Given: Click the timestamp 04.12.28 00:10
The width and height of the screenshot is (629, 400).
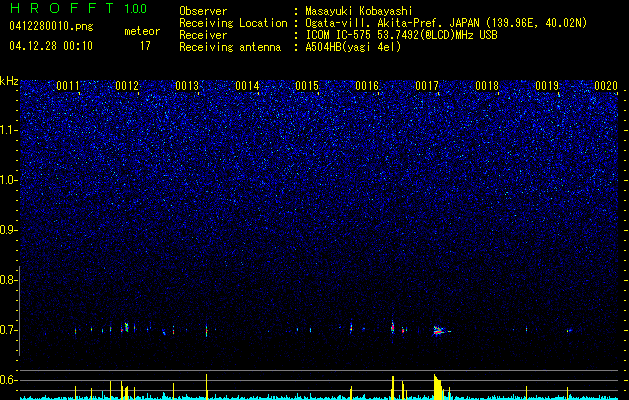Looking at the screenshot, I should (51, 46).
